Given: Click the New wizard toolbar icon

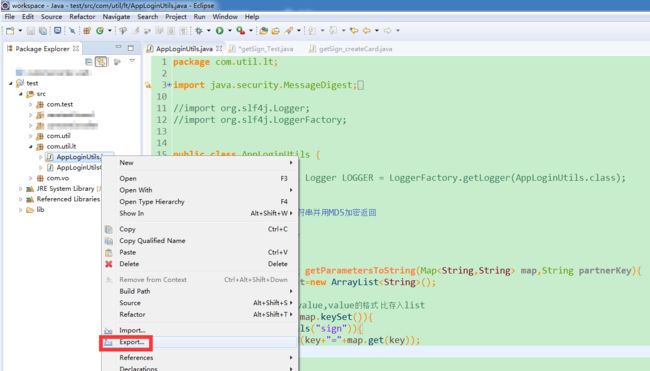Looking at the screenshot, I should [10, 31].
